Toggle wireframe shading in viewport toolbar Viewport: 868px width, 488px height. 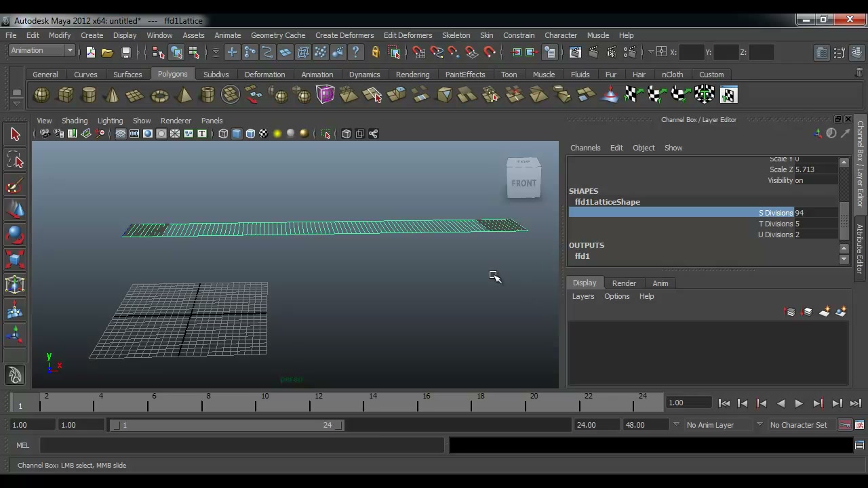coord(223,134)
